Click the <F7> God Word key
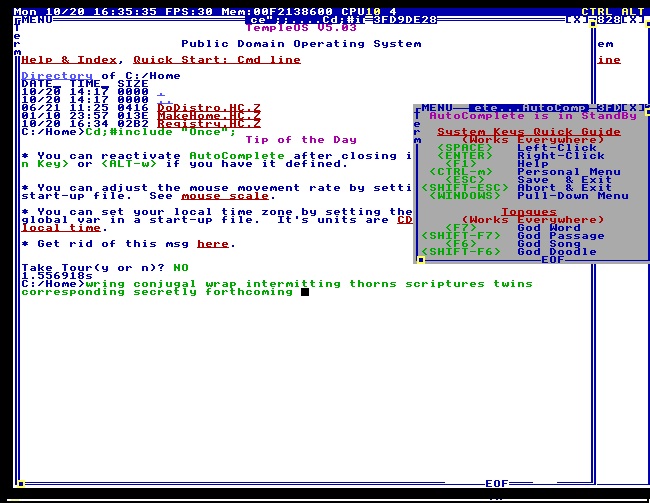This screenshot has width=650, height=503. [x=461, y=228]
